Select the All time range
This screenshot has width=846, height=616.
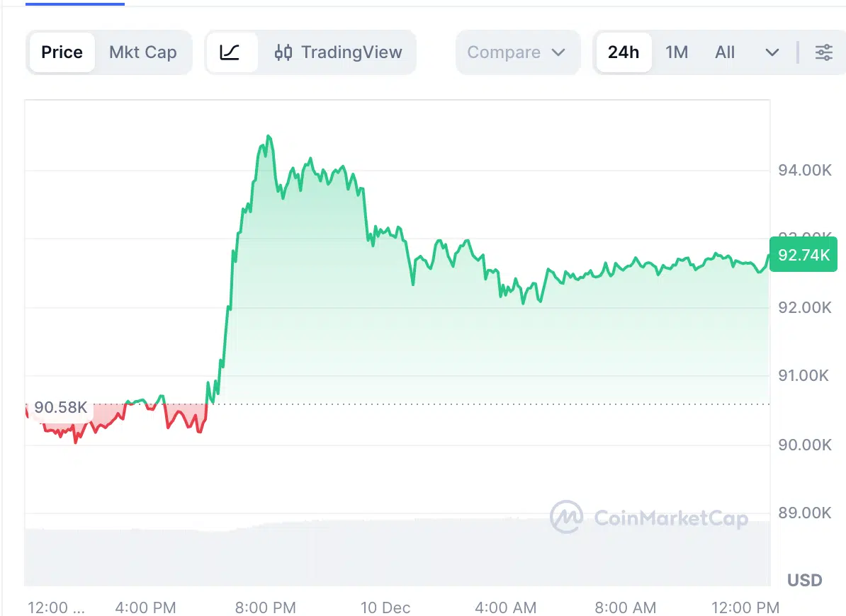[x=725, y=52]
